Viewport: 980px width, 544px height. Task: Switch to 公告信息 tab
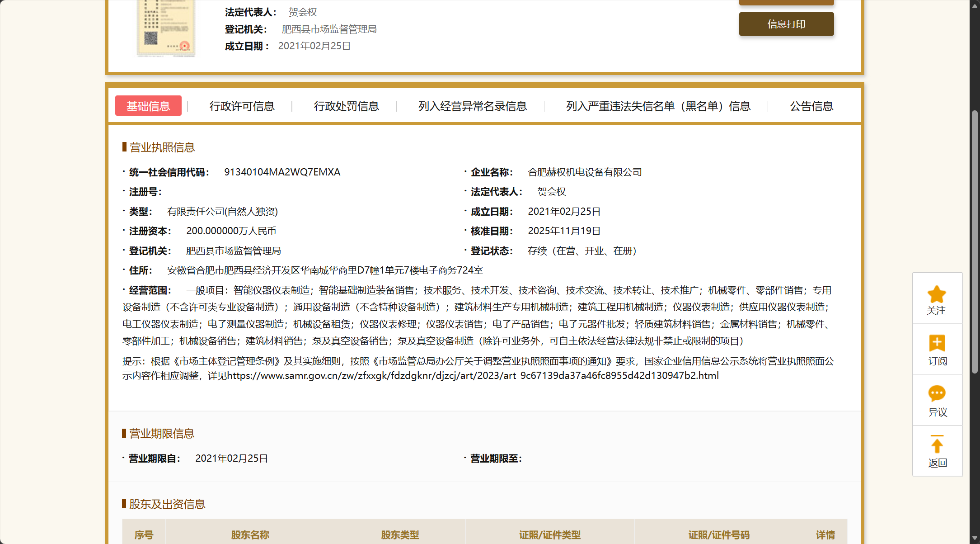(x=811, y=106)
